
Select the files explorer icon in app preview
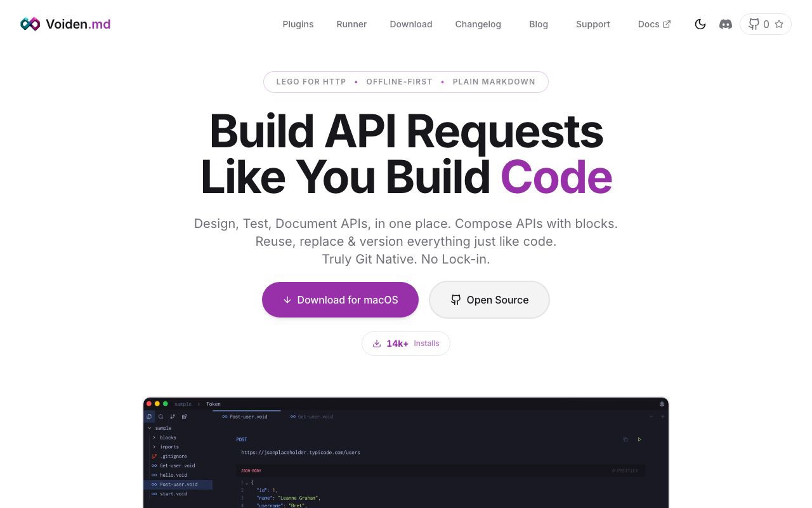pos(149,417)
